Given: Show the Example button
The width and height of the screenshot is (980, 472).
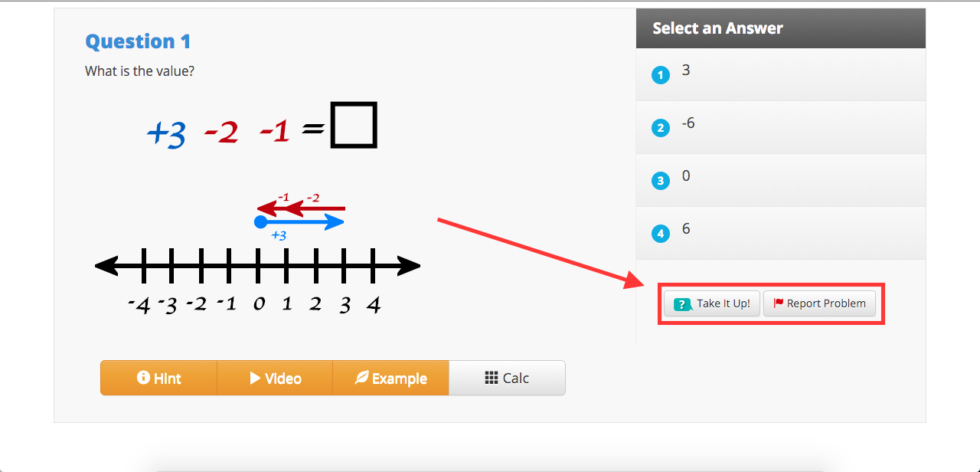Looking at the screenshot, I should coord(390,378).
